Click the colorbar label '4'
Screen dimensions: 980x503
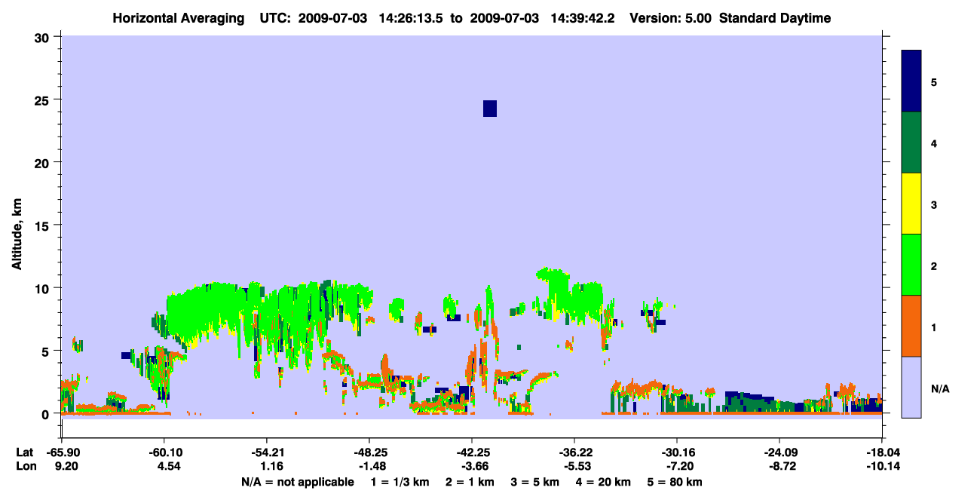934,143
